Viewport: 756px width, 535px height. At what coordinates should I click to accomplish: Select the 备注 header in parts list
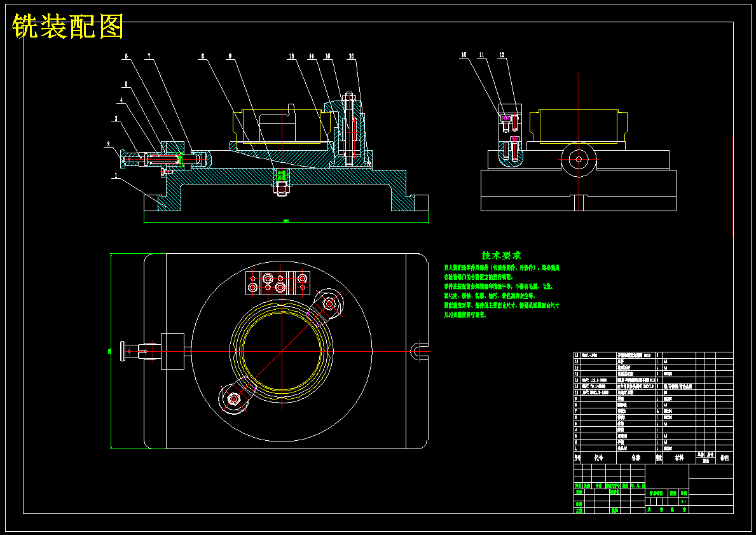(724, 458)
